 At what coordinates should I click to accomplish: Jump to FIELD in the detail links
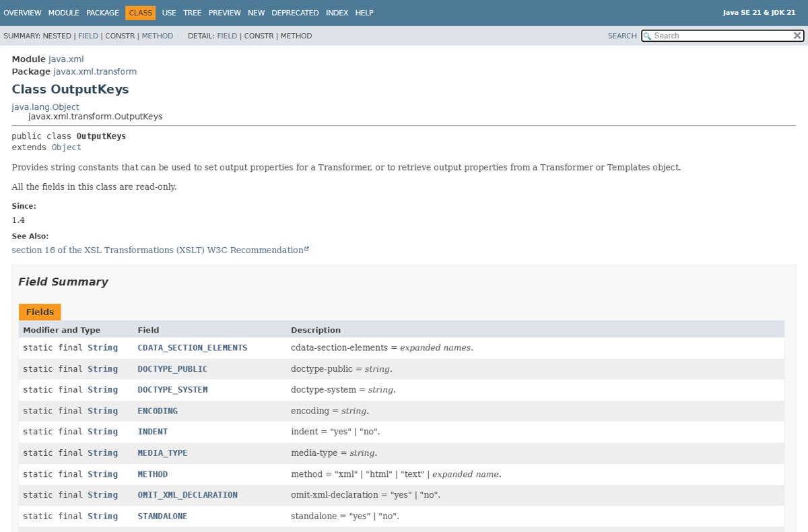[227, 36]
